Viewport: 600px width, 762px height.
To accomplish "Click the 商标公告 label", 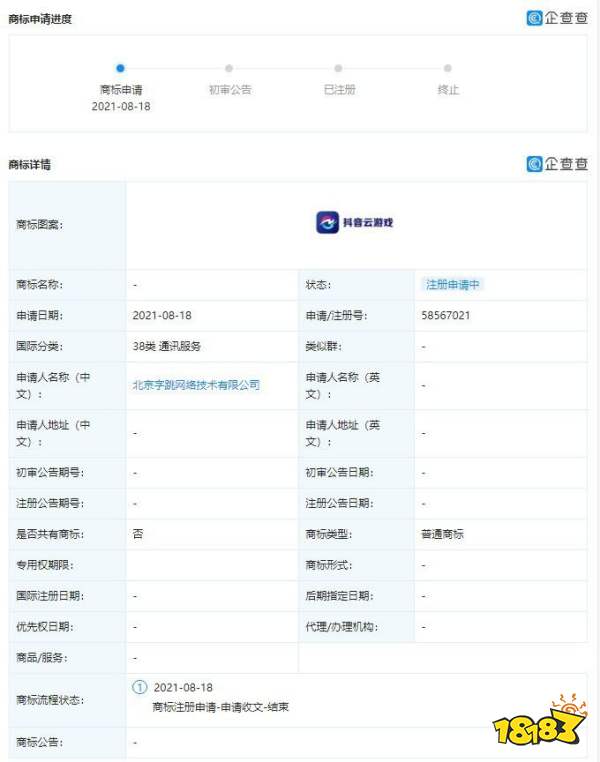I will [39, 742].
